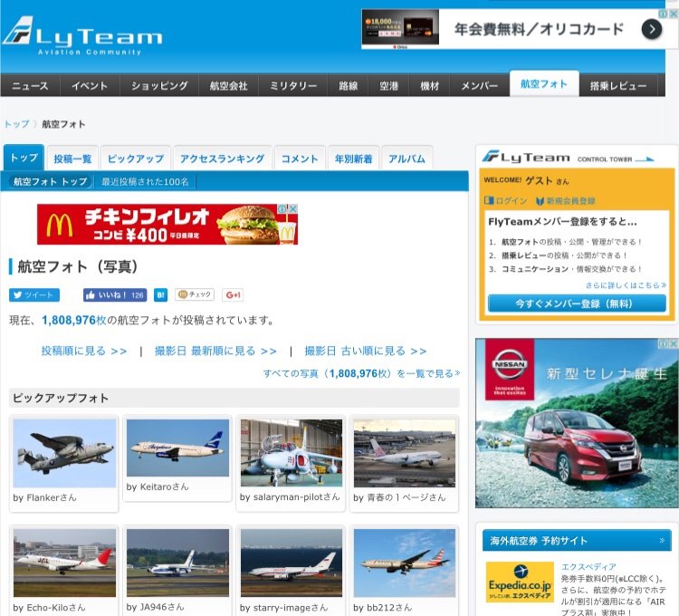Open the 機材 menu item
The width and height of the screenshot is (679, 616).
(429, 85)
